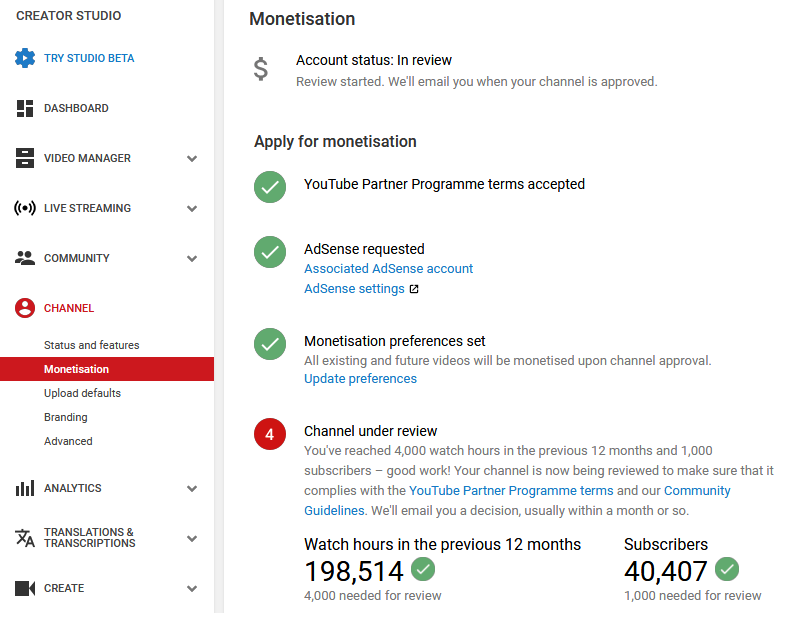Image resolution: width=796 pixels, height=624 pixels.
Task: Expand the Community section chevron
Action: (192, 259)
